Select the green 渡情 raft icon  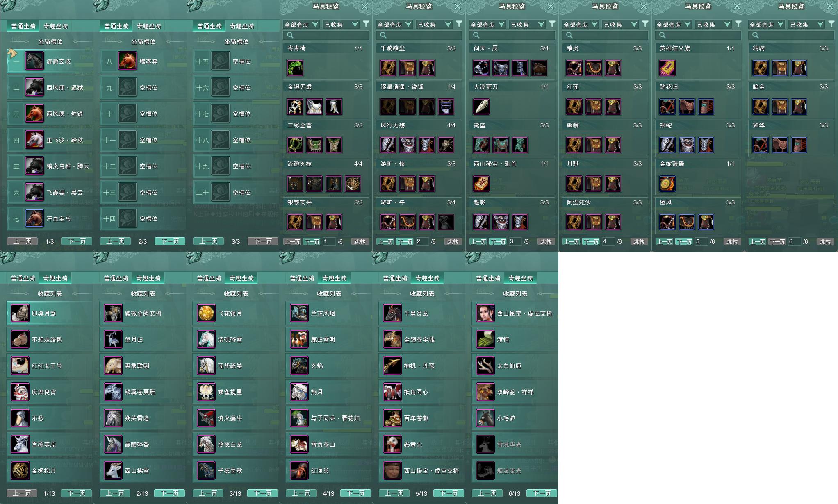(485, 339)
